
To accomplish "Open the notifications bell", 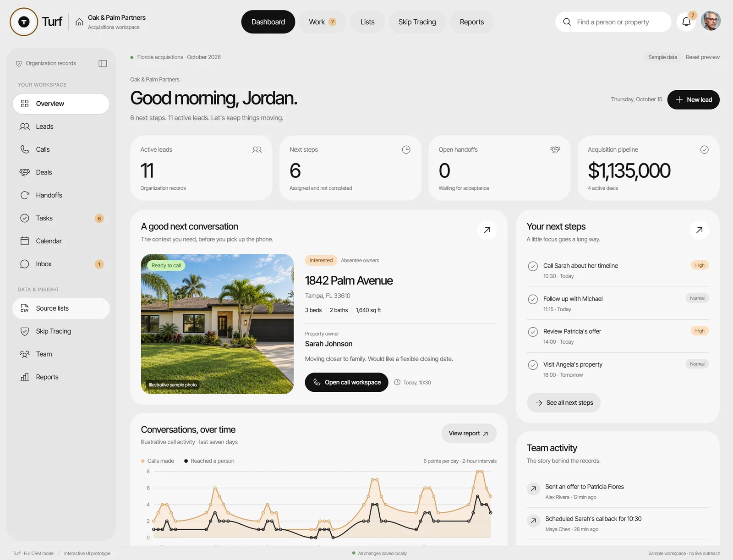I will (x=686, y=22).
